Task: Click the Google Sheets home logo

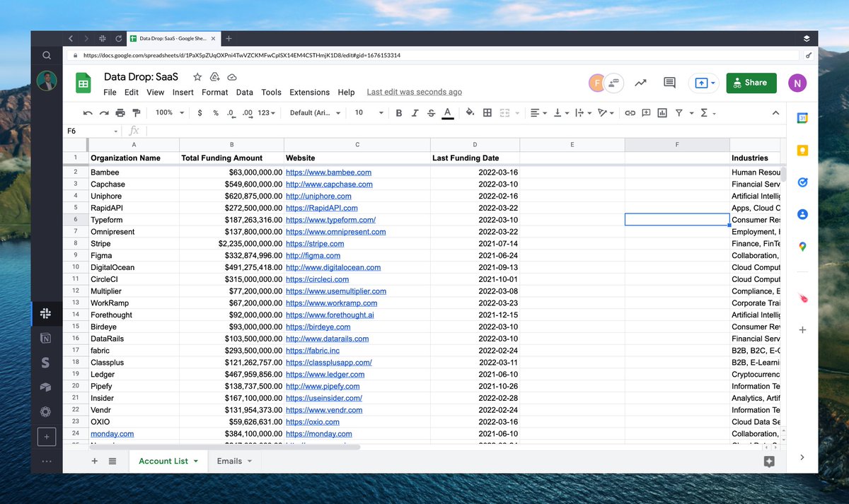Action: [83, 83]
